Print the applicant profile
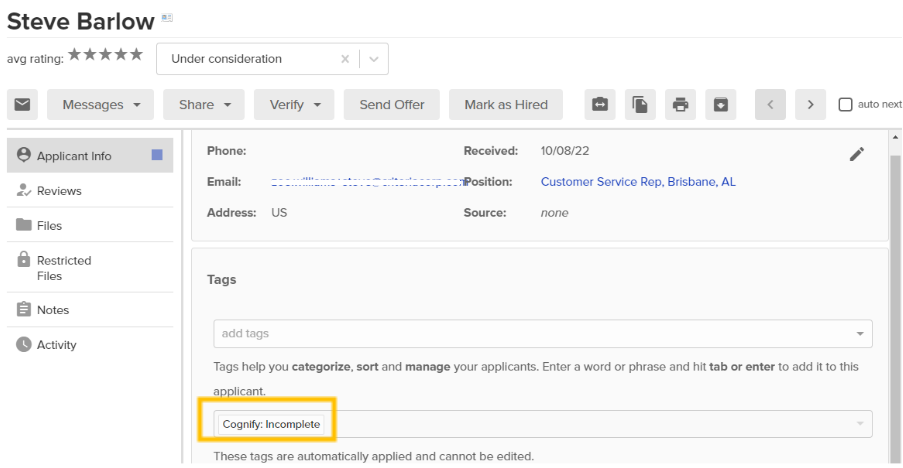The width and height of the screenshot is (903, 468). [681, 105]
